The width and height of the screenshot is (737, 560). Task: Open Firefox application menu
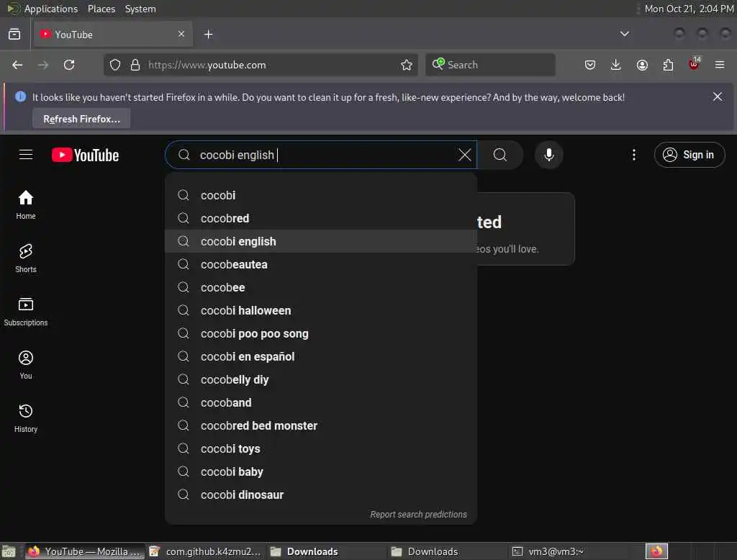pyautogui.click(x=720, y=65)
